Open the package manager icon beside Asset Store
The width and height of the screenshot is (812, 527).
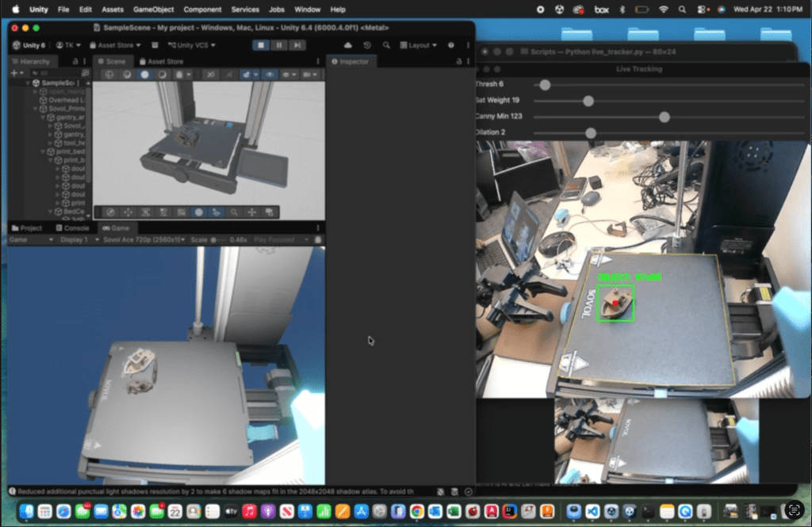tap(155, 45)
